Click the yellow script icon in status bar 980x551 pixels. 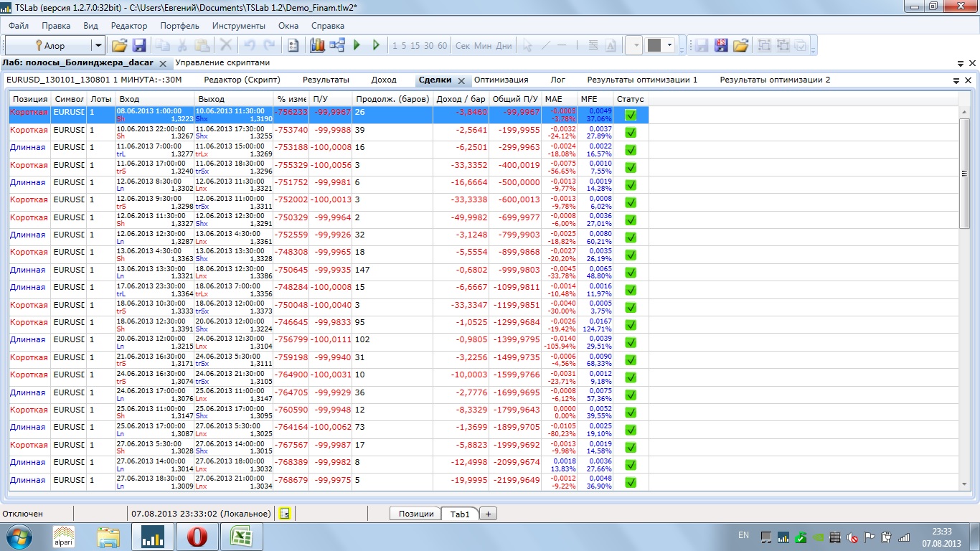click(x=285, y=513)
